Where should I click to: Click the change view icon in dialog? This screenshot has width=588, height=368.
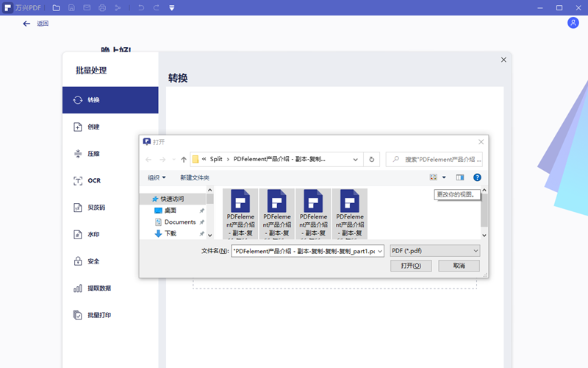click(x=434, y=177)
